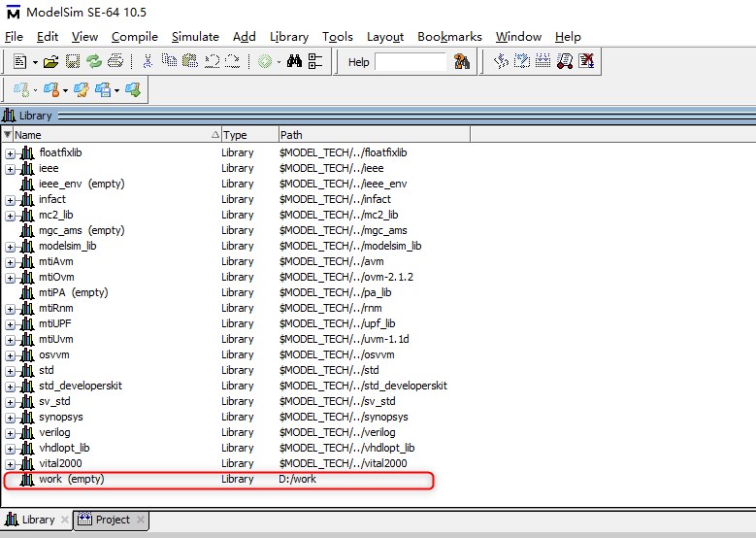Screen dimensions: 756x538
Task: Expand the vital2000 library node
Action: tap(11, 463)
